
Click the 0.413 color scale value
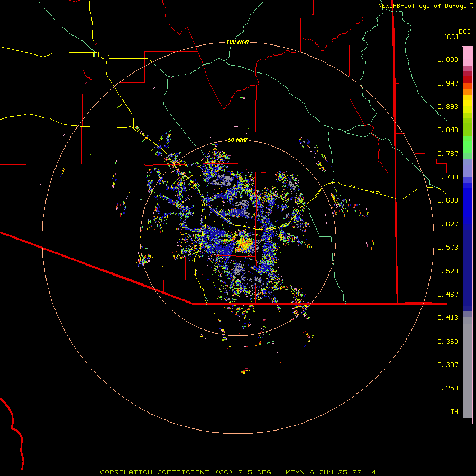[x=448, y=318]
